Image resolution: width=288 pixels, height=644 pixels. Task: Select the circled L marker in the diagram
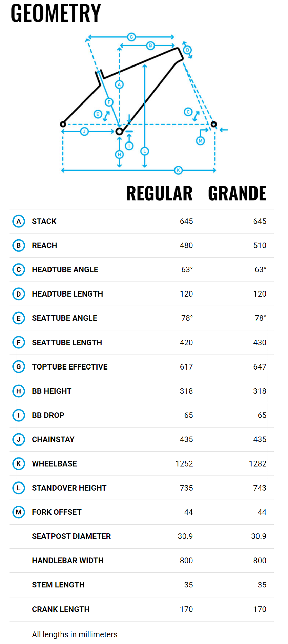pyautogui.click(x=145, y=151)
